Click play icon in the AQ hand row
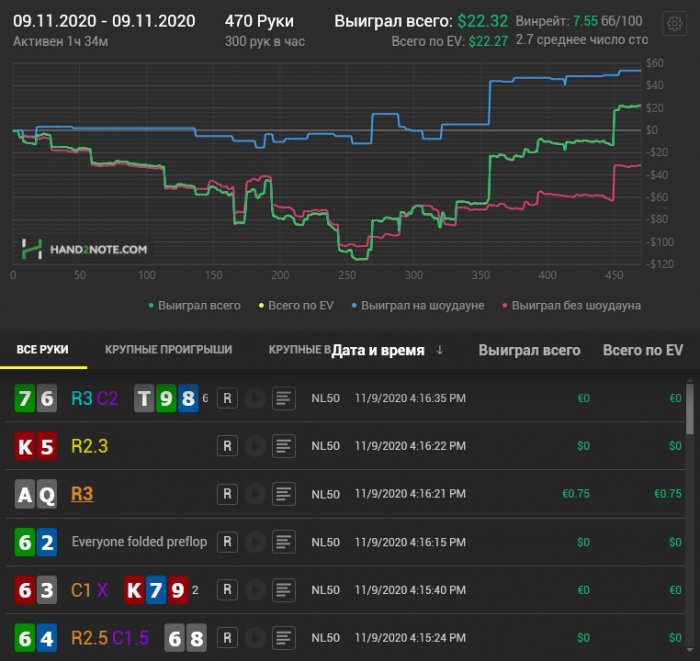The image size is (700, 661). coord(255,494)
